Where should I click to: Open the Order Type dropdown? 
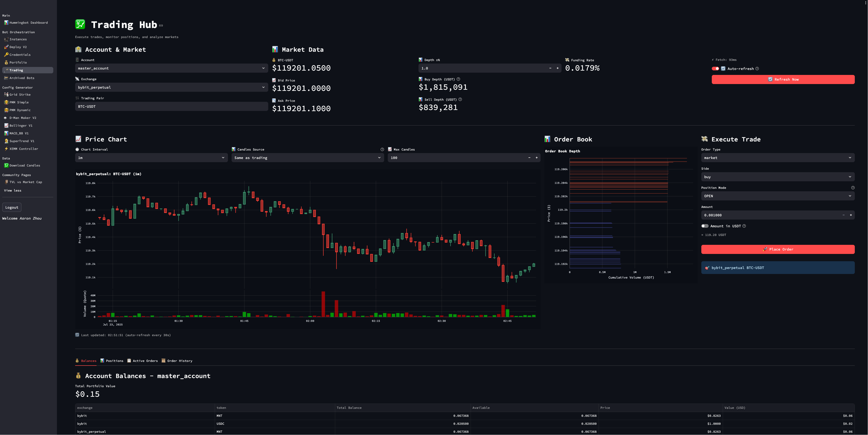[x=778, y=158]
